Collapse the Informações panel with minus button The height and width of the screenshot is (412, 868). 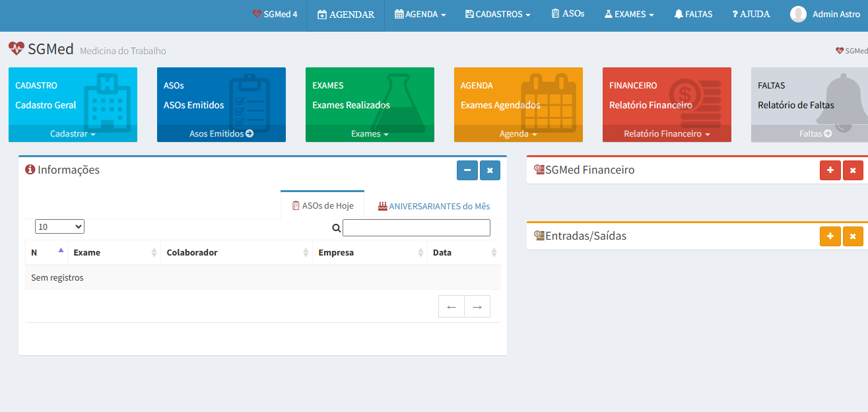(x=467, y=170)
